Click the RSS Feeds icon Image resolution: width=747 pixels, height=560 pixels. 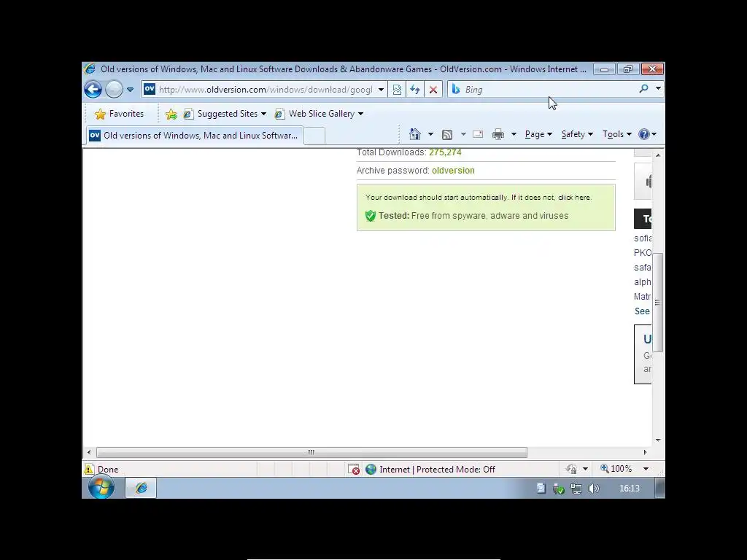[x=447, y=135]
